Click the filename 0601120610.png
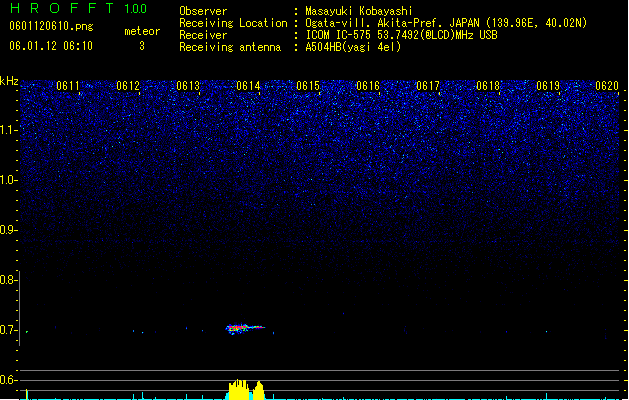Screen dimensions: 629x400 pyautogui.click(x=51, y=26)
